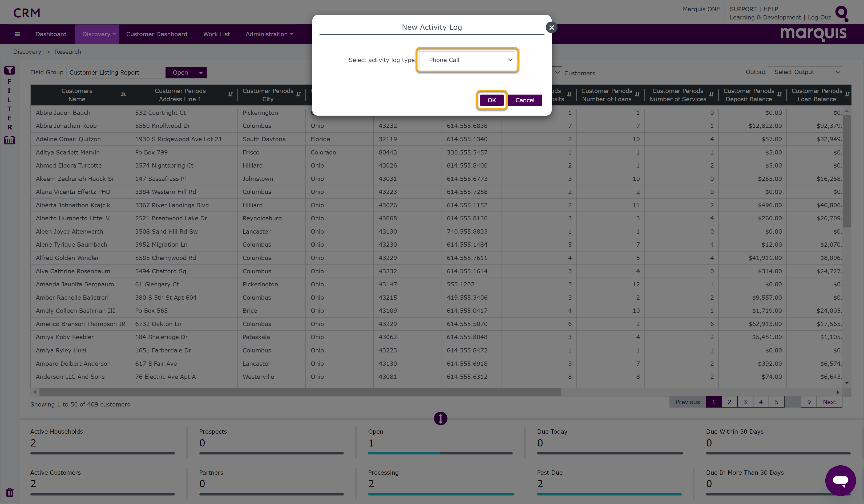The height and width of the screenshot is (504, 864).
Task: Open the Select Output dropdown
Action: pyautogui.click(x=805, y=72)
